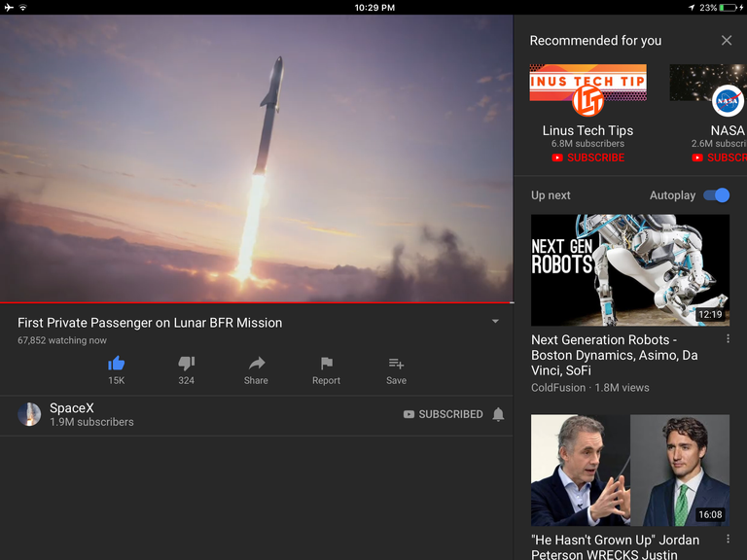Subscribe to Linus Tech Tips
This screenshot has width=747, height=560.
click(x=587, y=157)
